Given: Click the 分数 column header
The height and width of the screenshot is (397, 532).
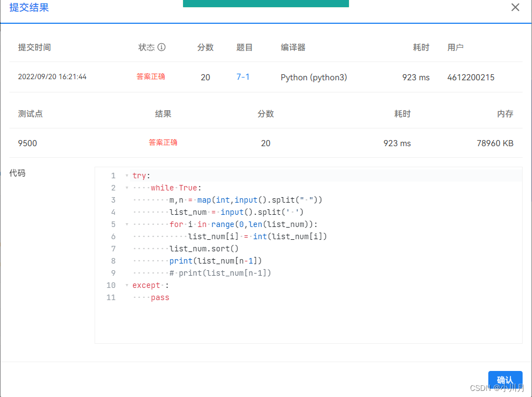Looking at the screenshot, I should [x=205, y=47].
